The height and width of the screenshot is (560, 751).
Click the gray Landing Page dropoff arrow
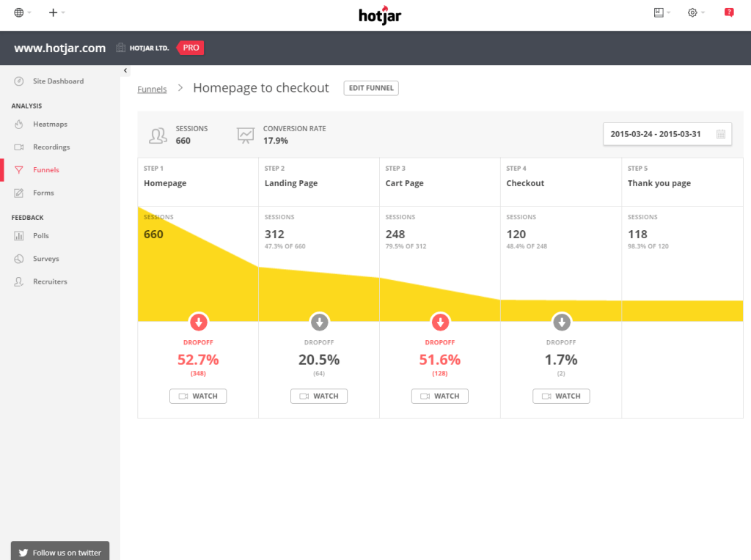pos(319,322)
